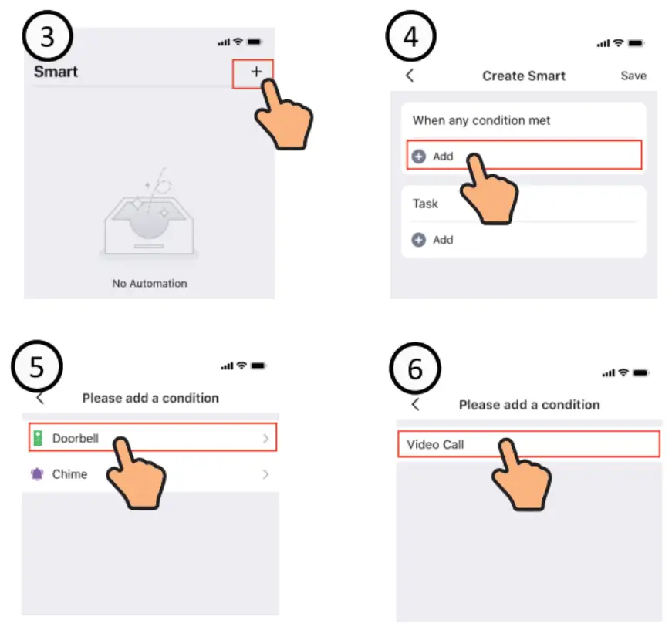
Task: Click the back arrow on Create Smart
Action: (409, 76)
